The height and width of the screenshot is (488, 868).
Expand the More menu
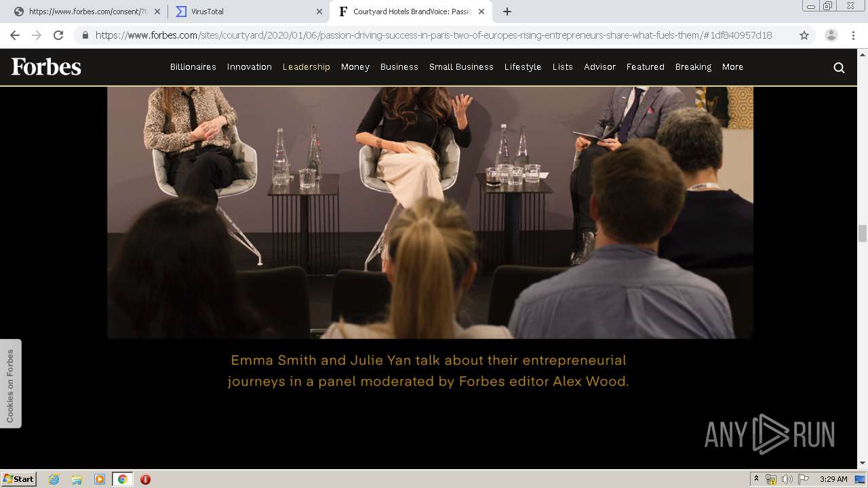coord(733,67)
